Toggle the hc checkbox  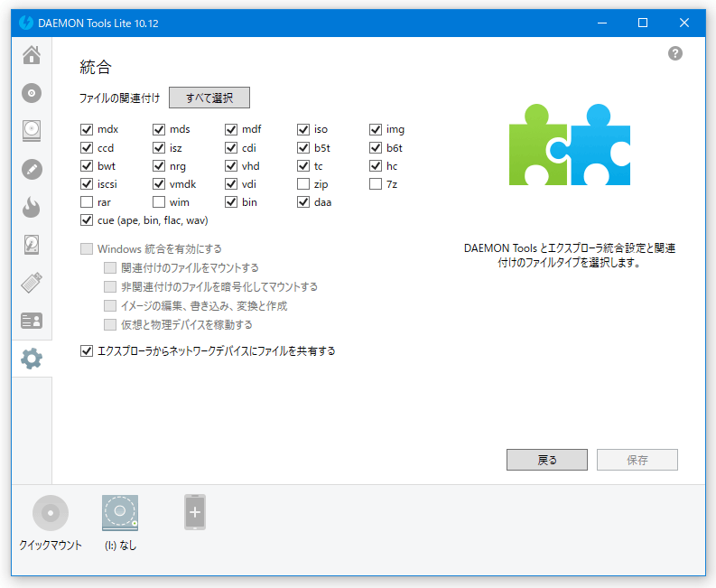pyautogui.click(x=376, y=166)
